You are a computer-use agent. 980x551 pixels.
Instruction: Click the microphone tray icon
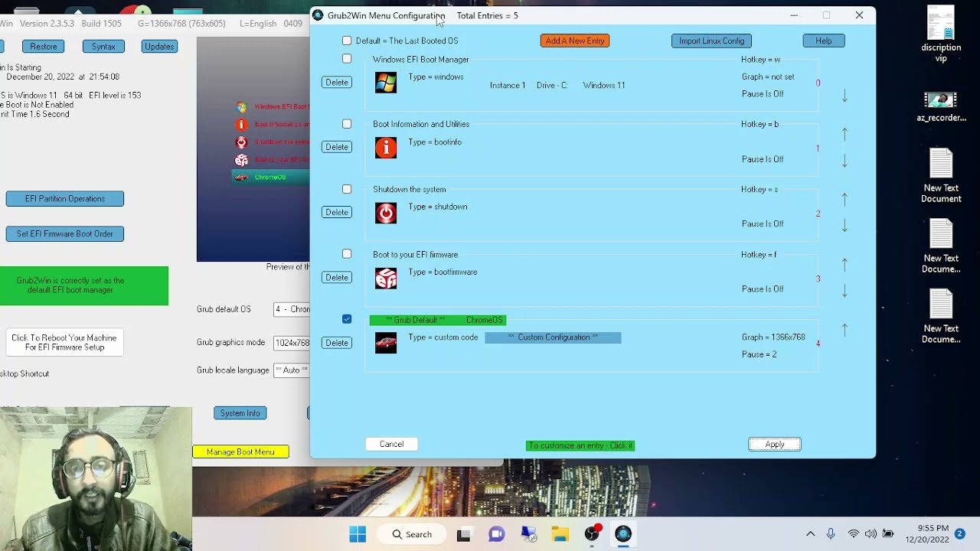click(x=831, y=533)
